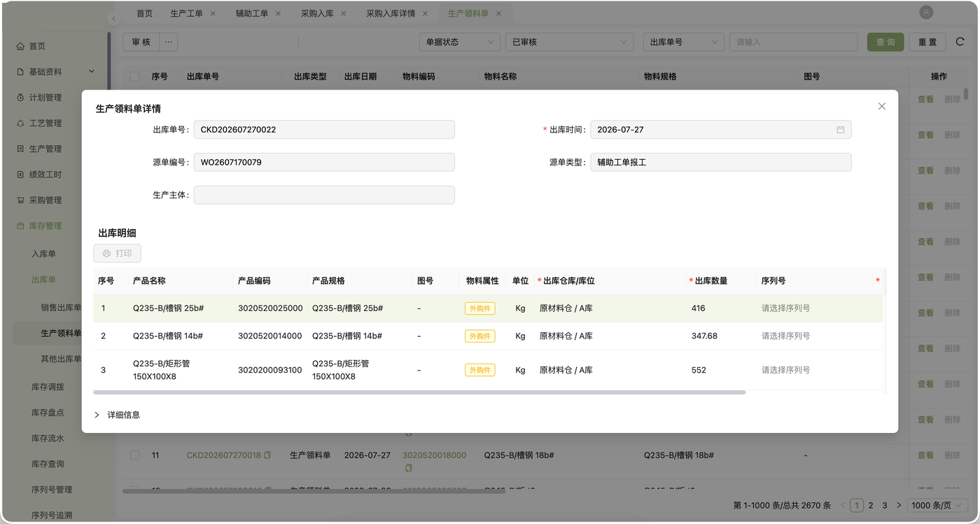Click the 重置 button

[x=927, y=42]
